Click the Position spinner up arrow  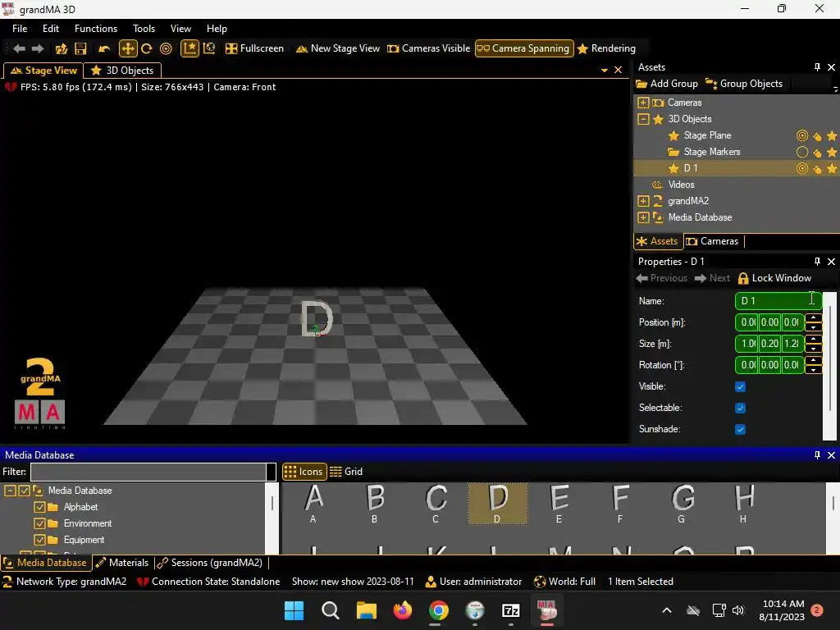click(x=813, y=317)
